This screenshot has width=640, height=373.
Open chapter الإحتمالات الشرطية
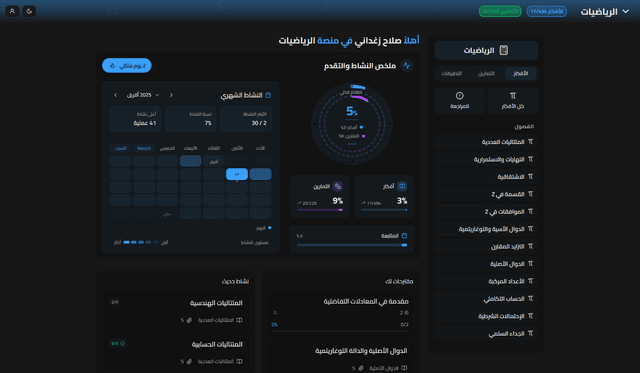(486, 316)
